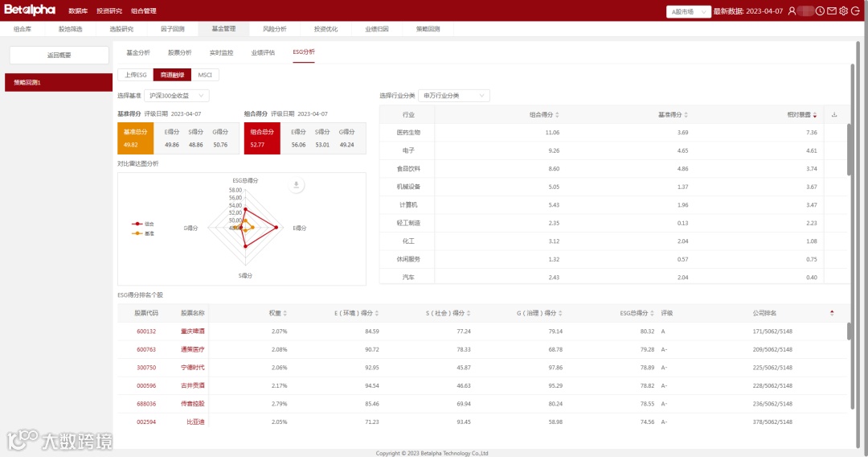The image size is (868, 457).
Task: Sort industry table by 基准得分
Action: point(686,115)
